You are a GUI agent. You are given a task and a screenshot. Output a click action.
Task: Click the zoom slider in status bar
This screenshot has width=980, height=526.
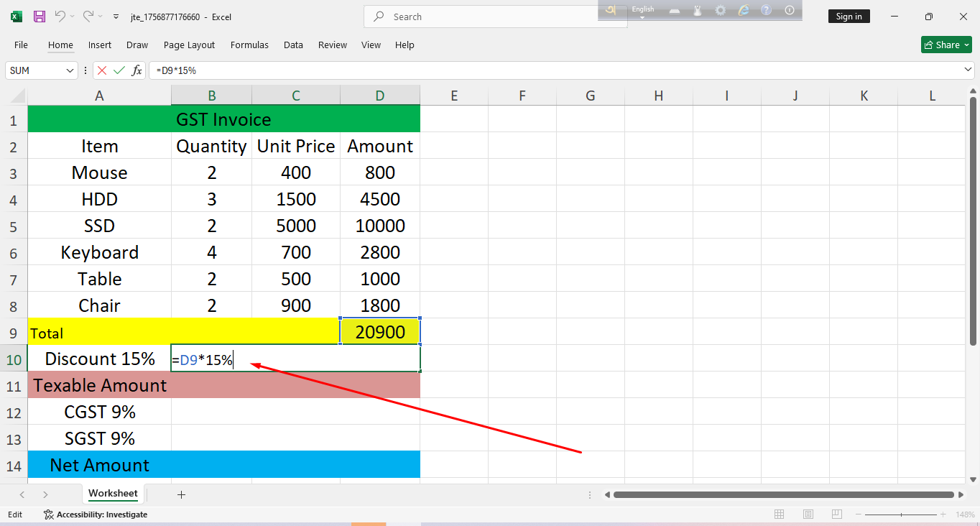902,515
